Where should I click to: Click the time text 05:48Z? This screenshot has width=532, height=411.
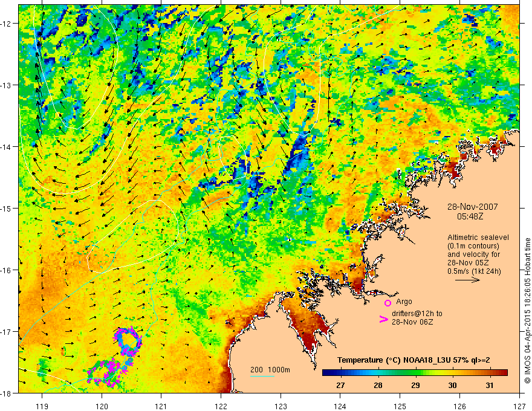470,216
